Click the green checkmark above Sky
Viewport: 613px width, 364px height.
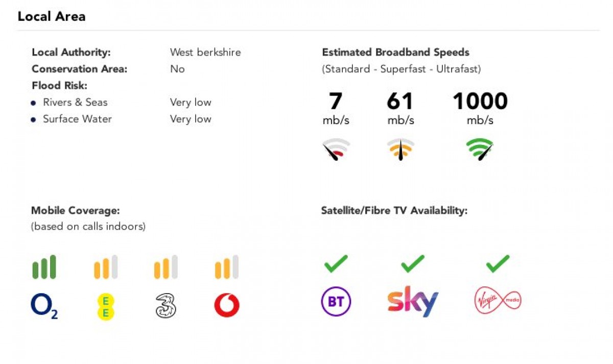pyautogui.click(x=413, y=263)
